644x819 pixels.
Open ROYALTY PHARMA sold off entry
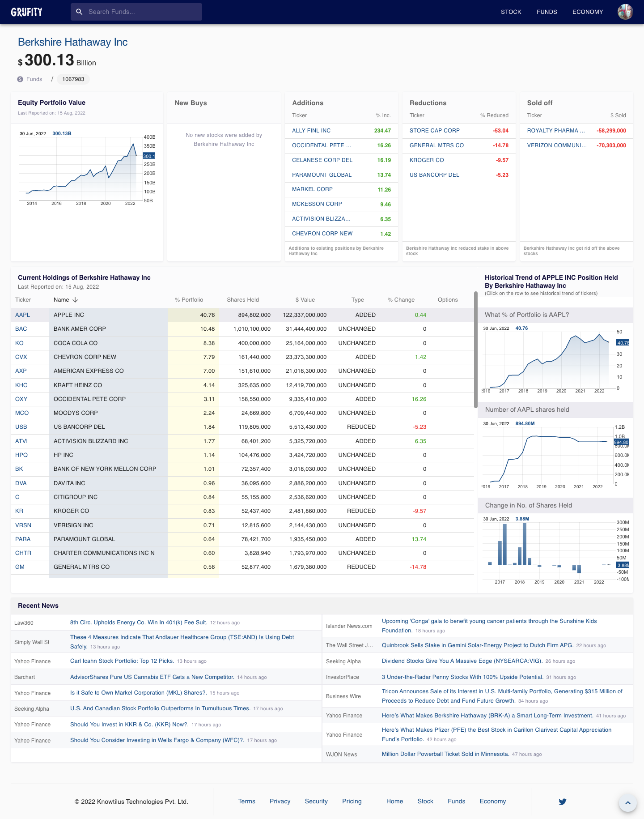click(x=556, y=131)
